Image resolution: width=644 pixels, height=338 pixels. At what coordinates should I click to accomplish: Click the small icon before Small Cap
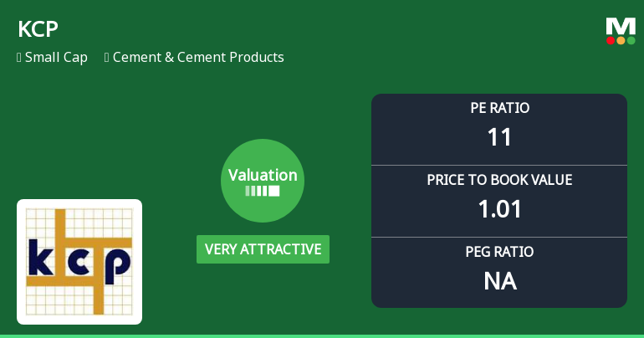[x=19, y=58]
